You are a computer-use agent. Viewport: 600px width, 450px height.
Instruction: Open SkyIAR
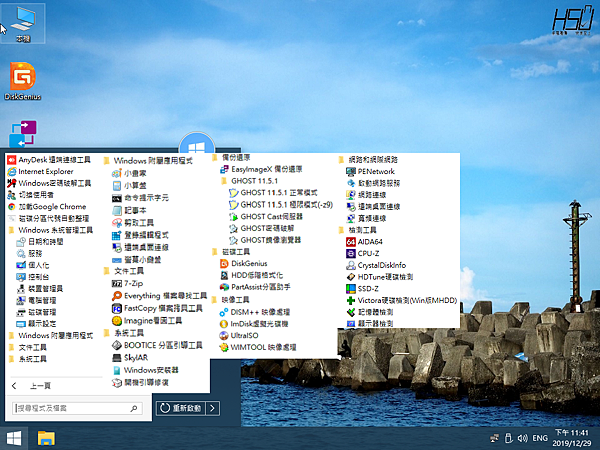[130, 358]
